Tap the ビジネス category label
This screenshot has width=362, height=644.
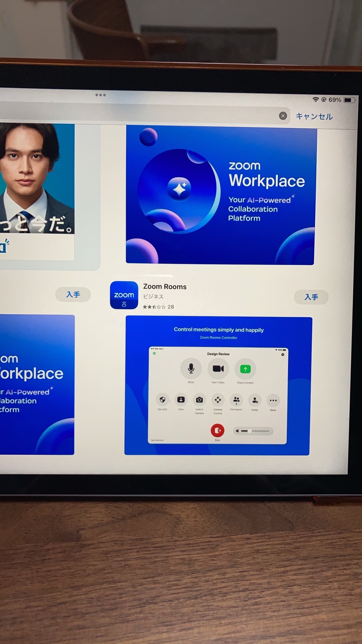(153, 297)
